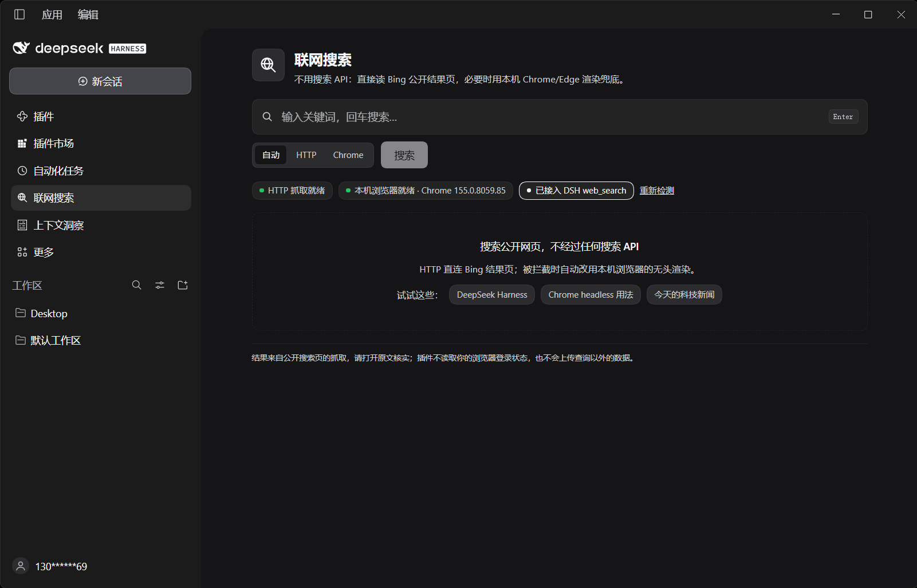Screen dimensions: 917x588
Task: Try the 今天的科技新闻 suggestion
Action: [x=684, y=295]
